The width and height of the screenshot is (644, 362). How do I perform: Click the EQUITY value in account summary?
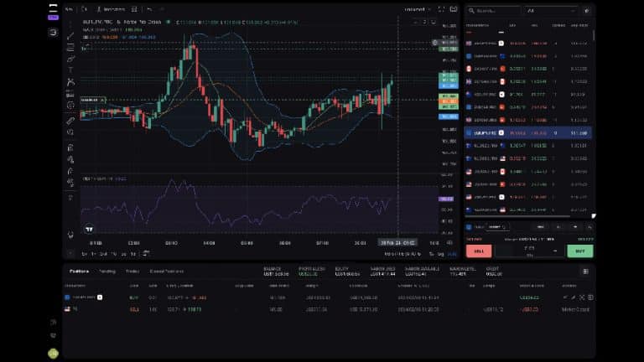click(347, 274)
